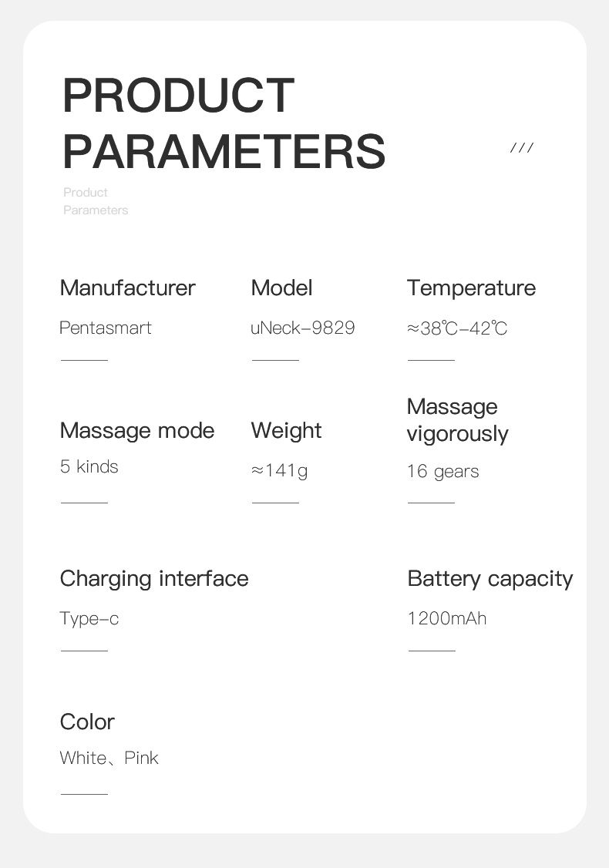Select the Battery capacity label
This screenshot has width=609, height=868.
click(x=490, y=579)
